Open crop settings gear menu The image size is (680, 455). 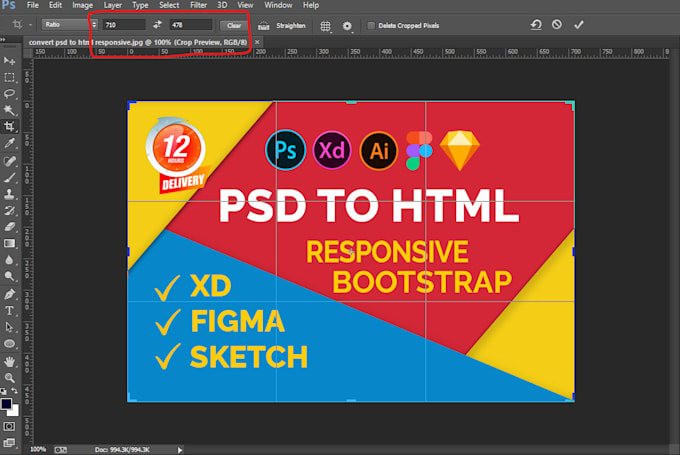coord(347,26)
